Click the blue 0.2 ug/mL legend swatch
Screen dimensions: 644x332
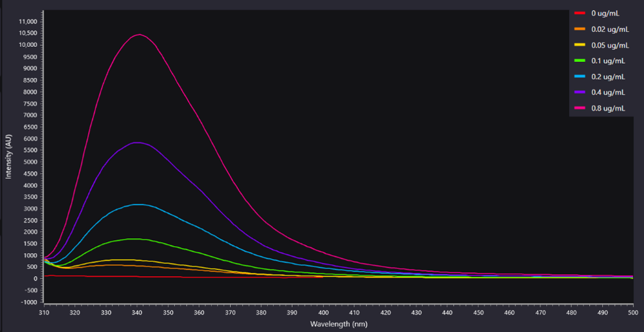[x=579, y=76]
